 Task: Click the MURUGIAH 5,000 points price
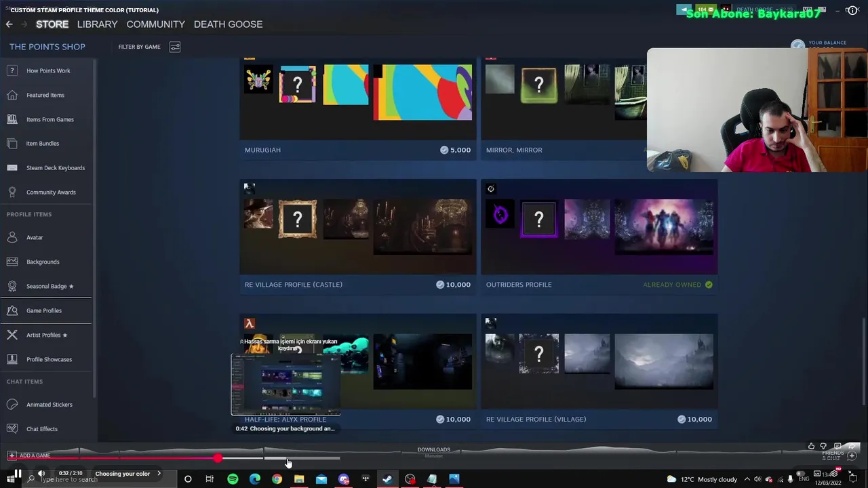(456, 150)
